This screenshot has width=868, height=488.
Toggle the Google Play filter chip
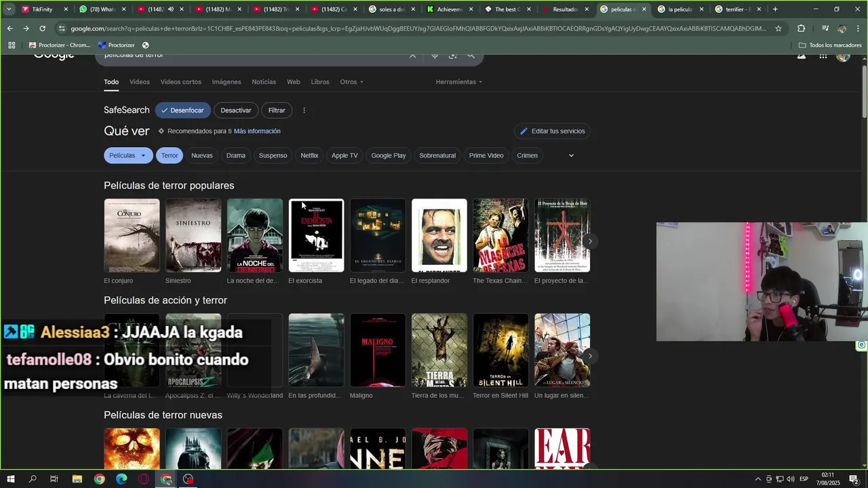pos(389,155)
